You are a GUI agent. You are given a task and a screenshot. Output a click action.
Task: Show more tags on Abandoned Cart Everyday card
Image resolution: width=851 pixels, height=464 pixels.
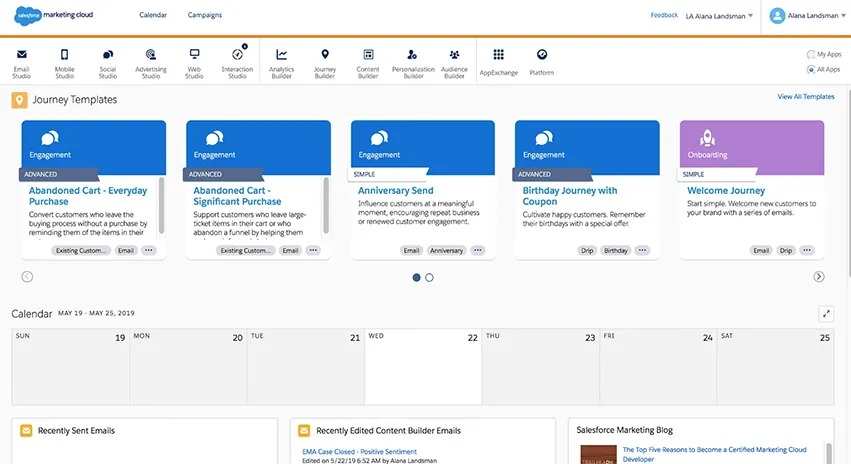[149, 250]
